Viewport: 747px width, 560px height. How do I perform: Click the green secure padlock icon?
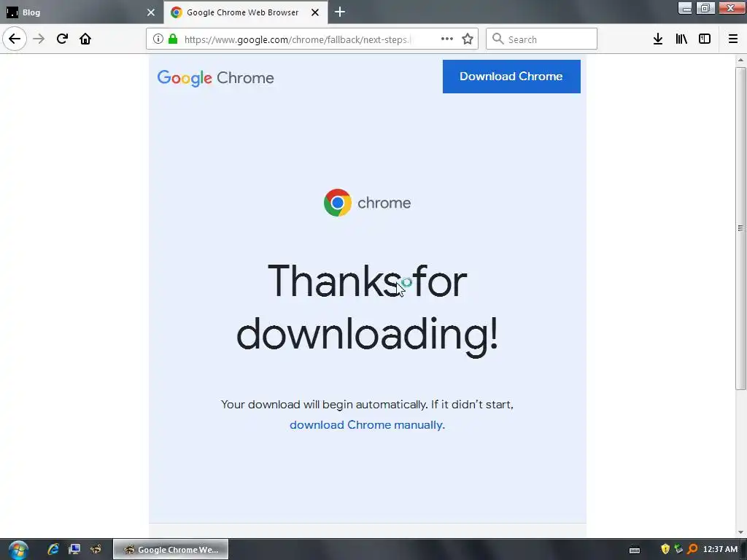click(x=173, y=39)
